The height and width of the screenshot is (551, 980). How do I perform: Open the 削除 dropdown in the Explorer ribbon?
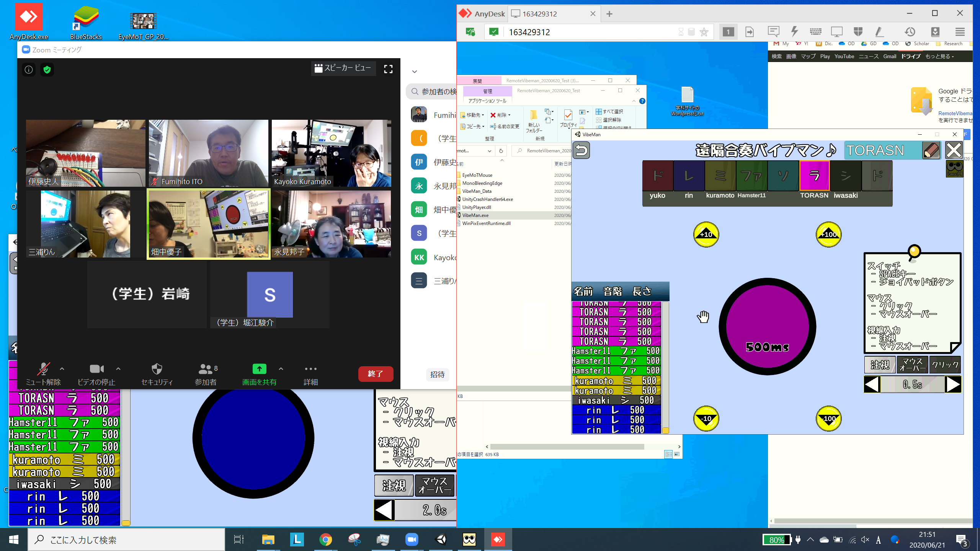tap(501, 115)
